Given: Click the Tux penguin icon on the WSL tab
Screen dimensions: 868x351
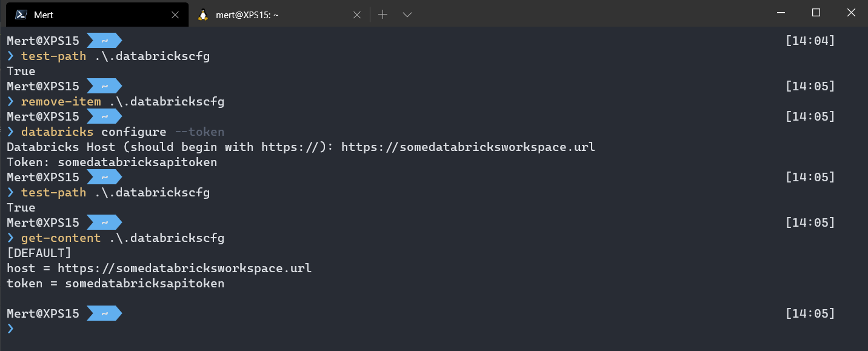Looking at the screenshot, I should [204, 14].
